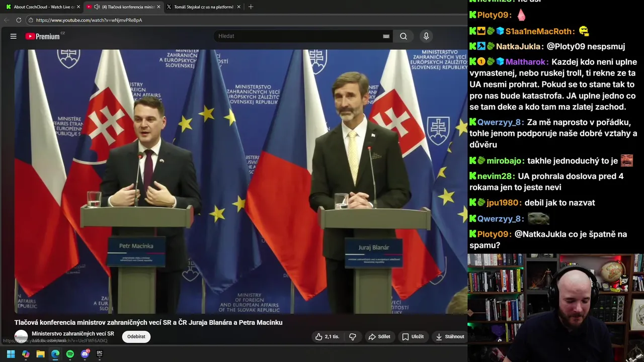
Task: Open Windows Start menu
Action: (x=11, y=354)
